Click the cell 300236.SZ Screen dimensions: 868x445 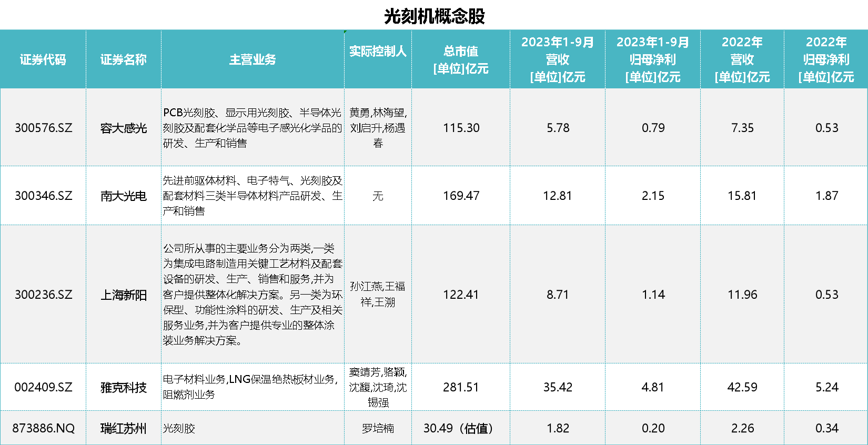click(43, 295)
